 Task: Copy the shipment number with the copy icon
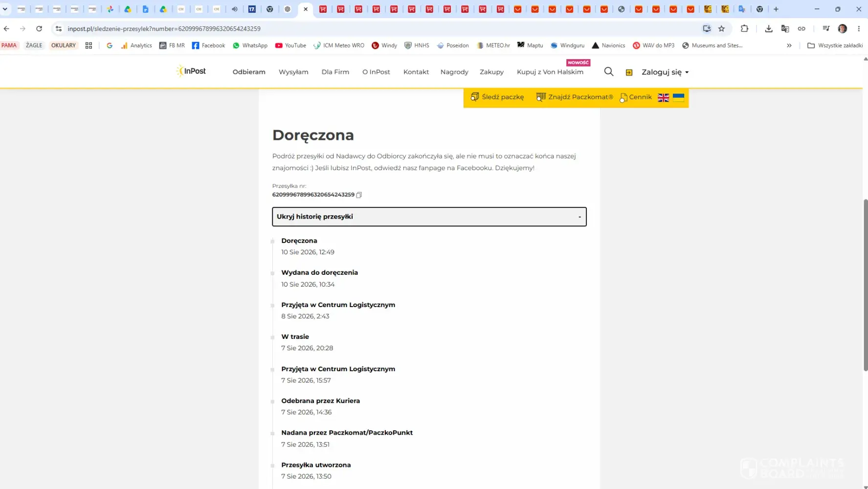click(x=359, y=195)
